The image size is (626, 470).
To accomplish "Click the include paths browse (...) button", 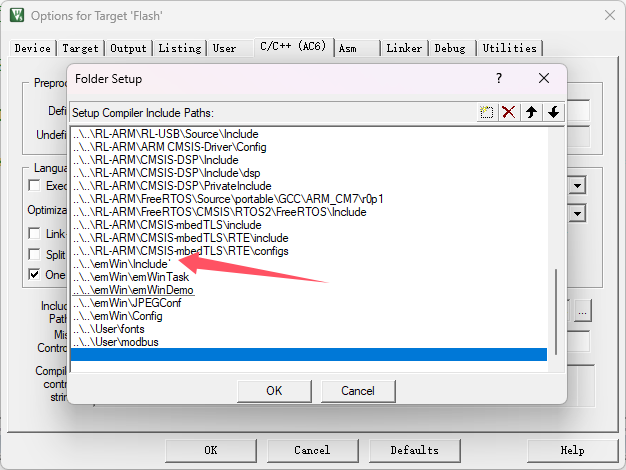I will pos(582,311).
